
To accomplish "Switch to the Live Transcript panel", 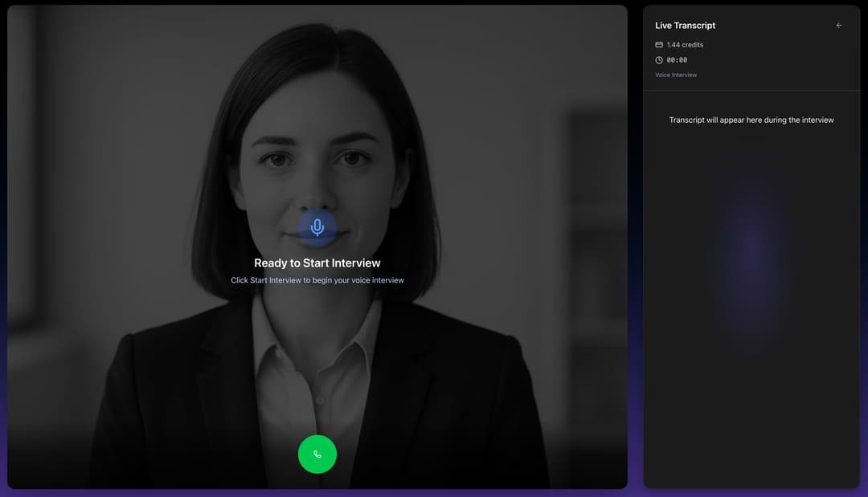I will (x=684, y=25).
